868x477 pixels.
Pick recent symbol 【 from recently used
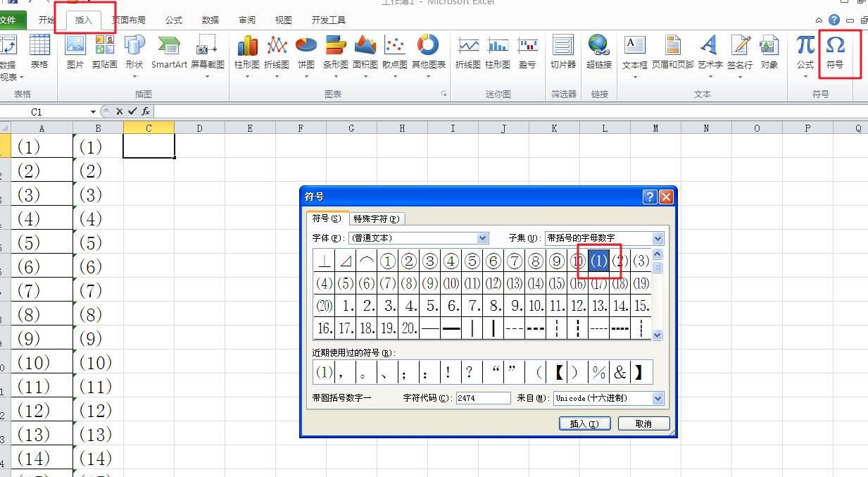click(556, 372)
